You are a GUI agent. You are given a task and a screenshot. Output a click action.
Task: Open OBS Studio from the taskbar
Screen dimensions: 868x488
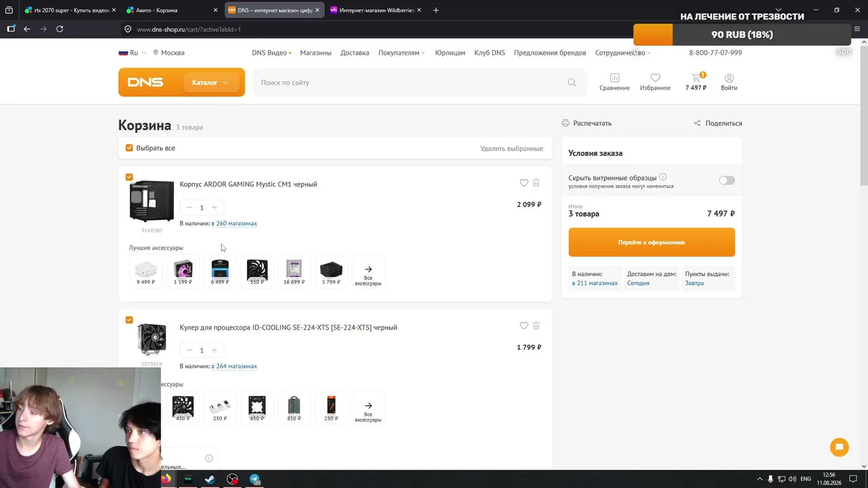233,479
